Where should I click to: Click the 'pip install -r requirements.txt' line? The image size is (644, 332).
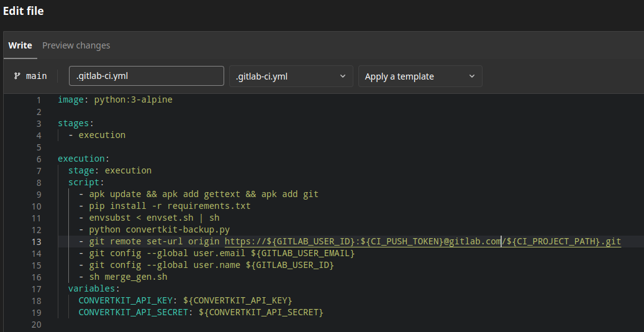pyautogui.click(x=165, y=206)
